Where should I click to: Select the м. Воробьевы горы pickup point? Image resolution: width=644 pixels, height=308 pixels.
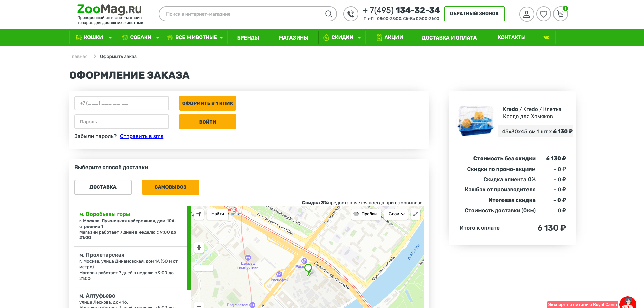point(131,226)
